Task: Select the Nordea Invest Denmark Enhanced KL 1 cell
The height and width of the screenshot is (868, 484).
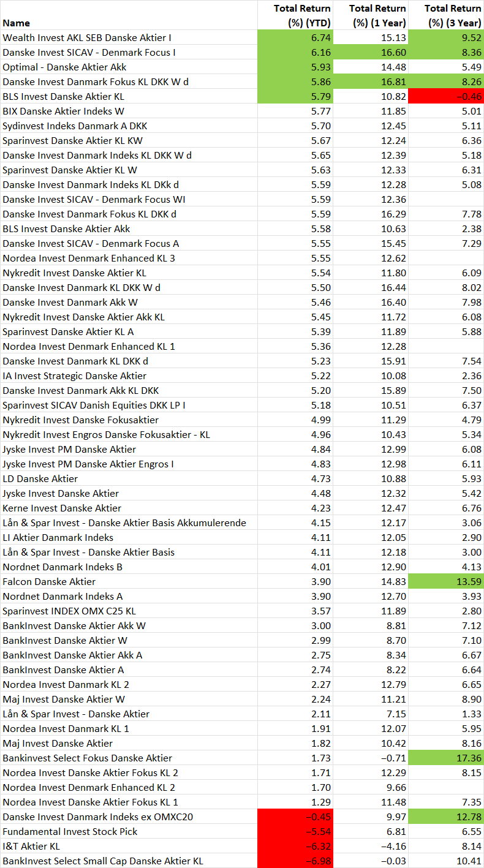Action: pyautogui.click(x=129, y=346)
